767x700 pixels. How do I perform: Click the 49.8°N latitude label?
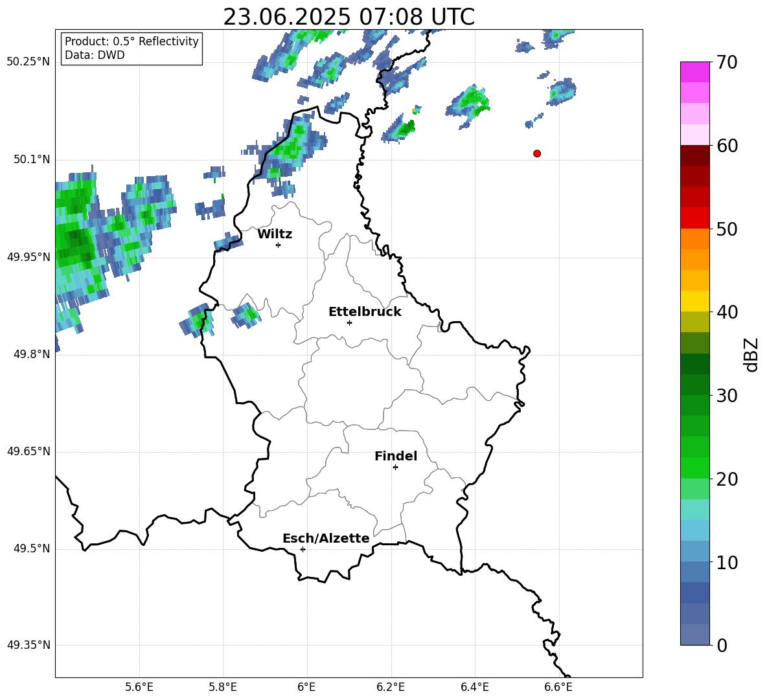click(x=32, y=354)
